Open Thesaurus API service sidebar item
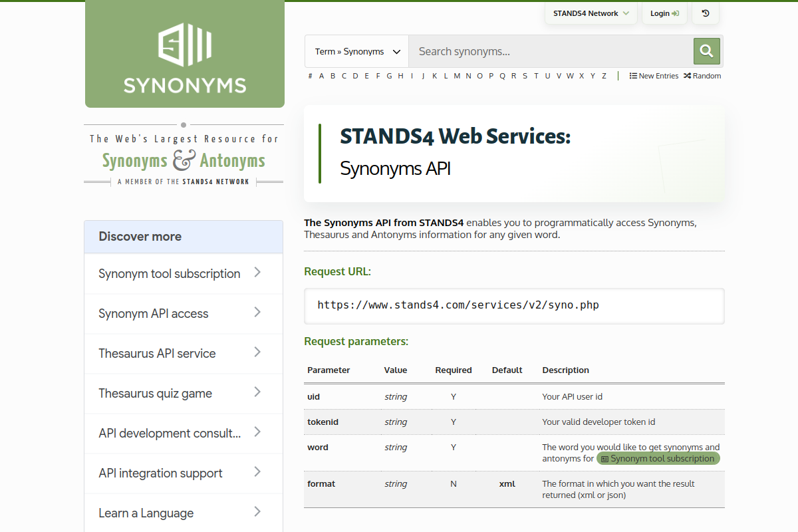798x532 pixels. (x=184, y=353)
